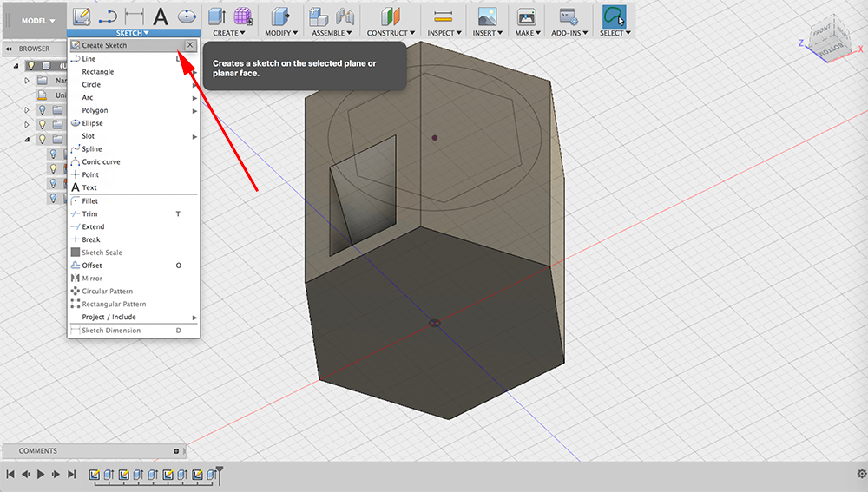Click the Extrude icon in CREATE group
Screen dimensions: 868x492
coord(217,16)
